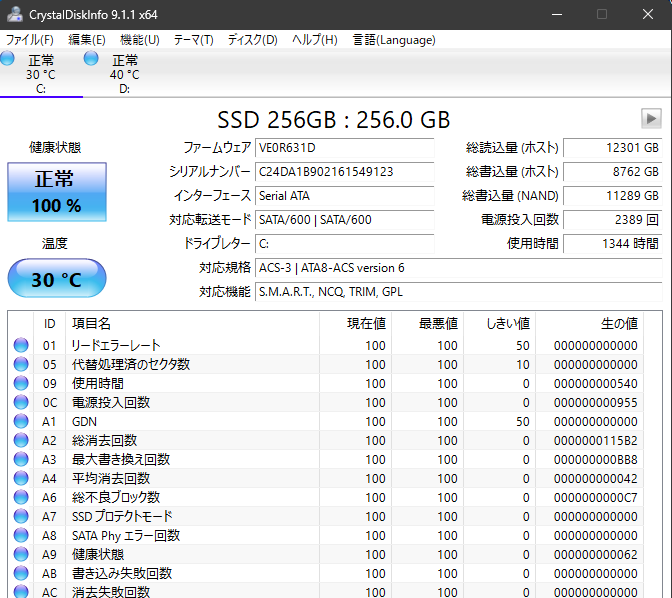Click total host reads value 12301 GB
The height and width of the screenshot is (598, 672).
(x=613, y=148)
